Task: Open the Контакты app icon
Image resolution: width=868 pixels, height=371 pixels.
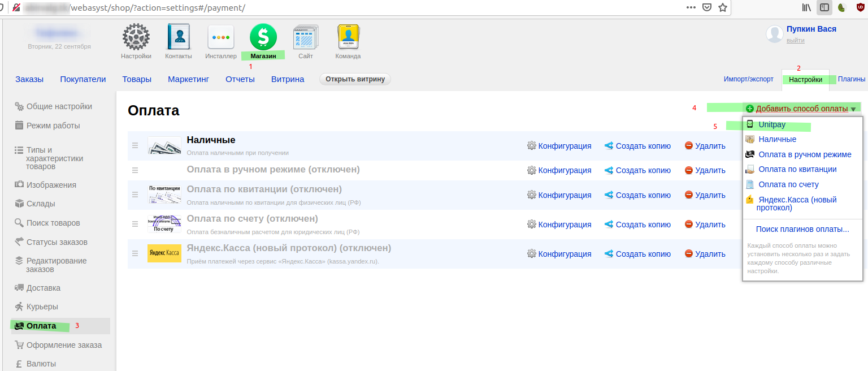Action: (179, 37)
